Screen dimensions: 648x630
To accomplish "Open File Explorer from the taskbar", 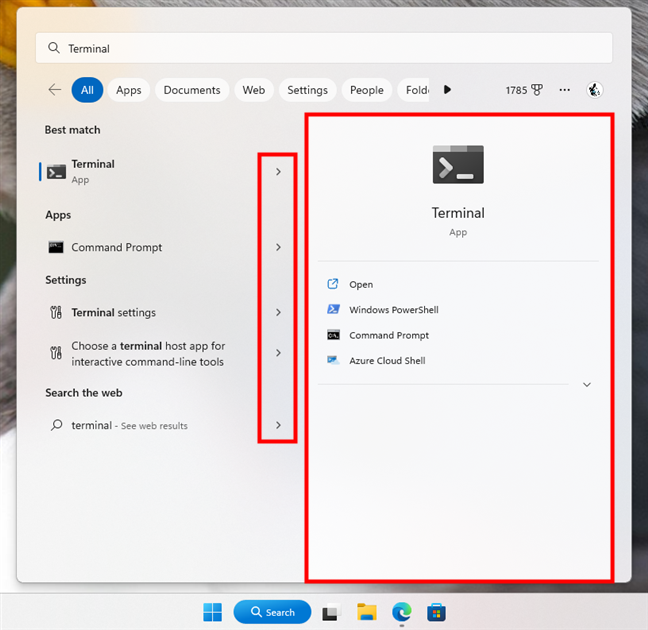I will (367, 612).
